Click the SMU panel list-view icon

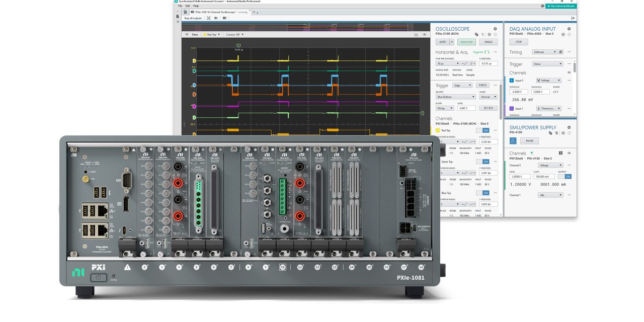[x=556, y=133]
